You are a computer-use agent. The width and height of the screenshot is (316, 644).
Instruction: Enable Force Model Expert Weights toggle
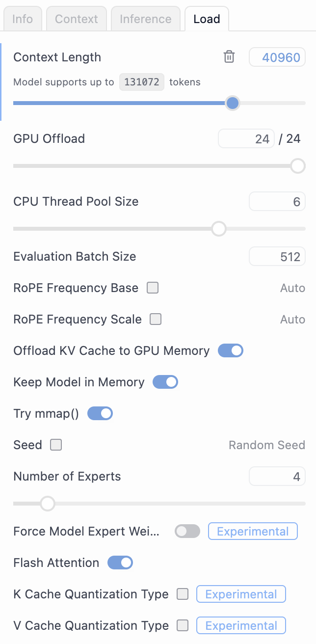pyautogui.click(x=187, y=532)
